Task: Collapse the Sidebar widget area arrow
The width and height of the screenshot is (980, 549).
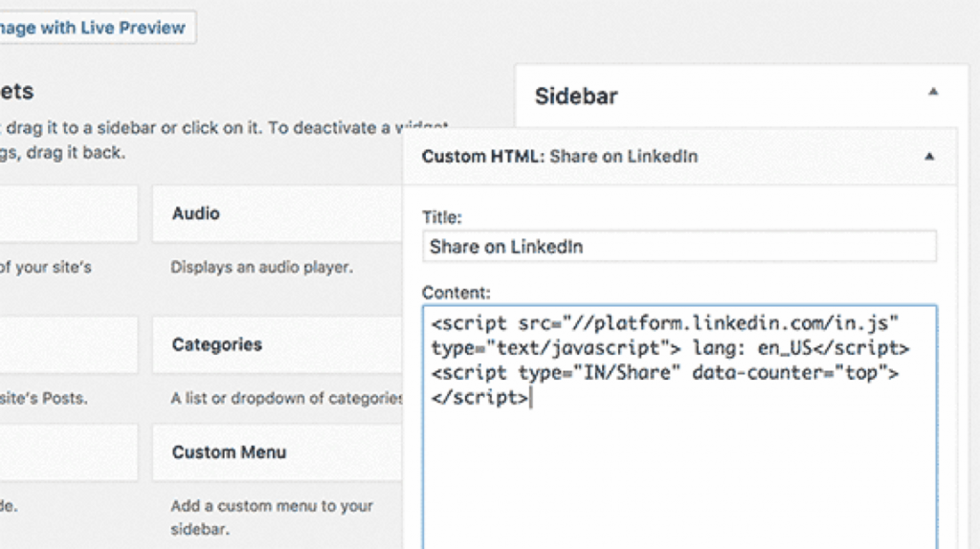Action: coord(933,92)
